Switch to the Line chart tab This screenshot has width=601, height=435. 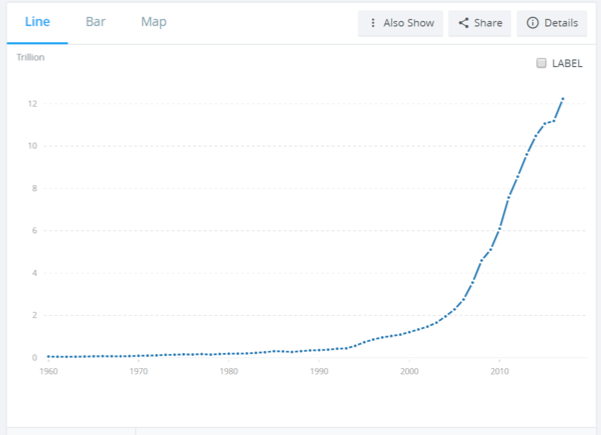pos(37,22)
